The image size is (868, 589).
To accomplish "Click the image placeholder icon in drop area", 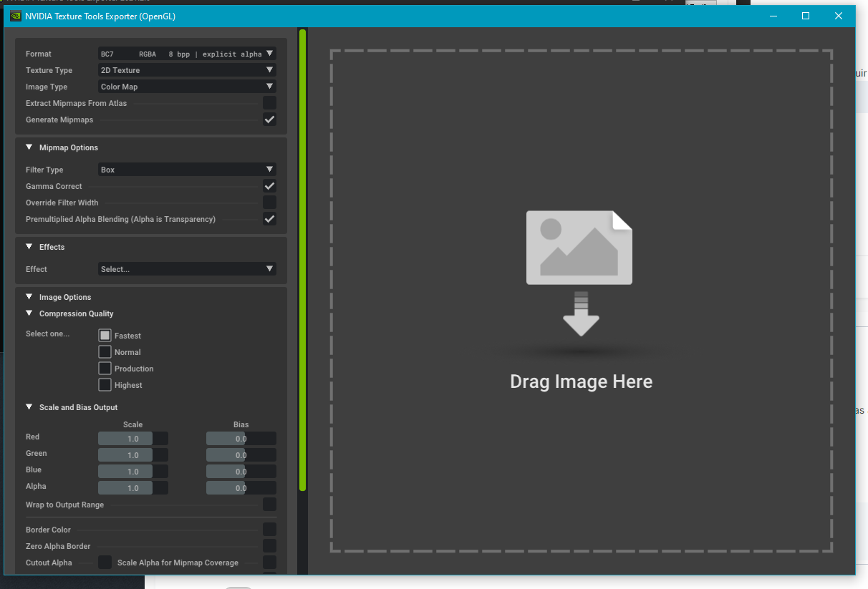I will [579, 248].
